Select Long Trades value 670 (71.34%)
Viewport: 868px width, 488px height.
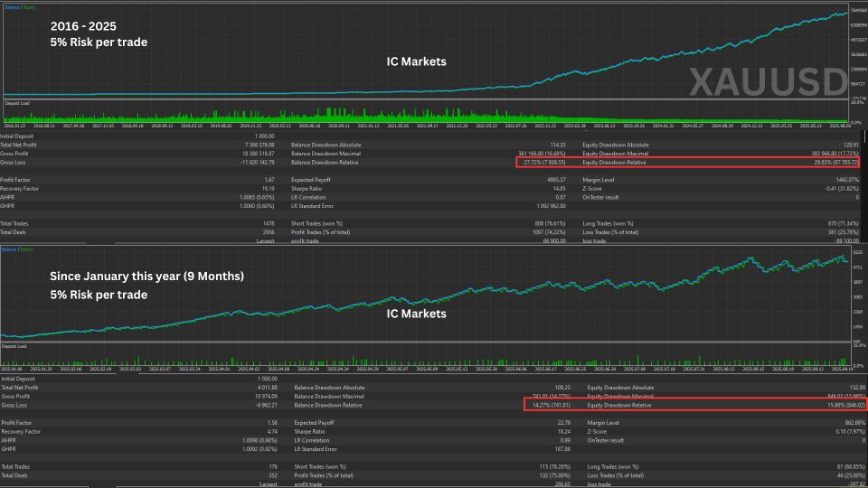843,223
